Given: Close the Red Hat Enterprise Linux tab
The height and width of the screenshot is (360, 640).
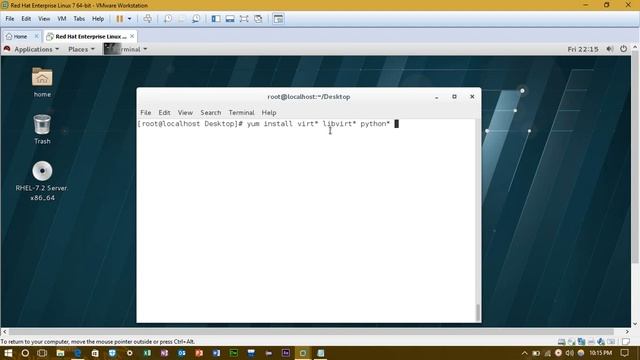Looking at the screenshot, I should coord(132,36).
